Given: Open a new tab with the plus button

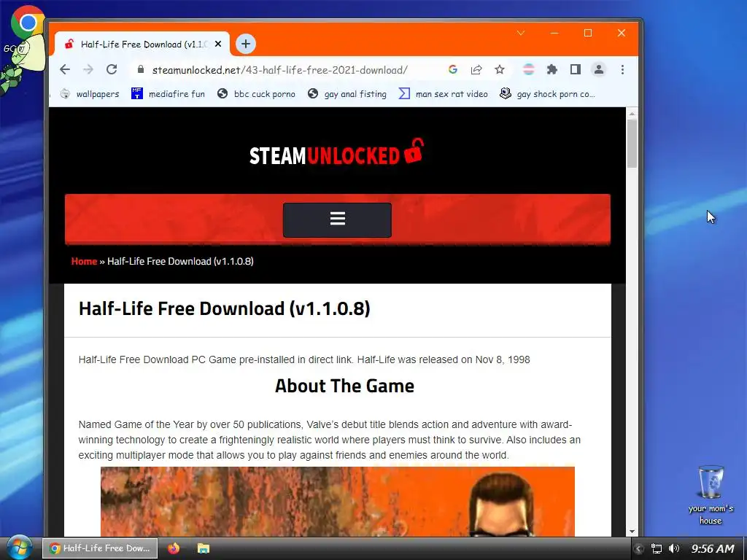Looking at the screenshot, I should point(245,44).
